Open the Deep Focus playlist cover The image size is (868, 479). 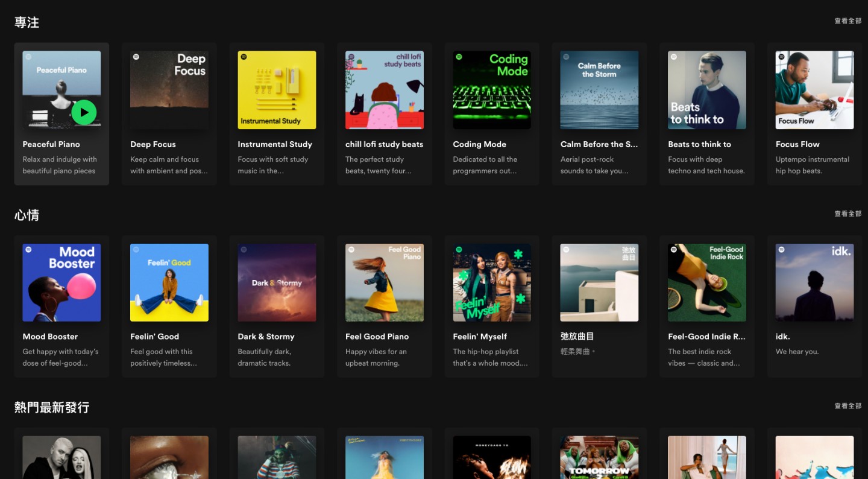pyautogui.click(x=169, y=90)
